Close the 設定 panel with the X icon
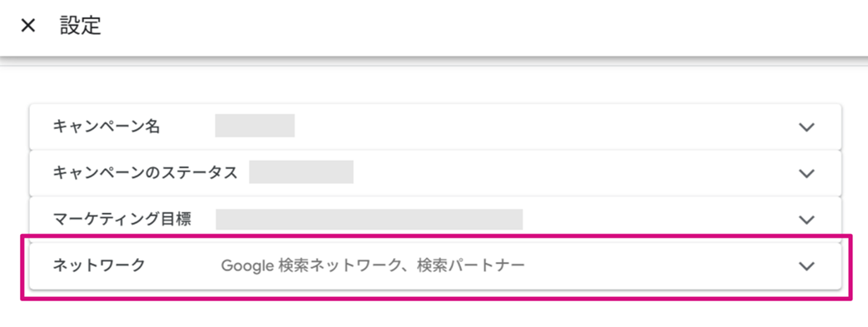 (27, 26)
